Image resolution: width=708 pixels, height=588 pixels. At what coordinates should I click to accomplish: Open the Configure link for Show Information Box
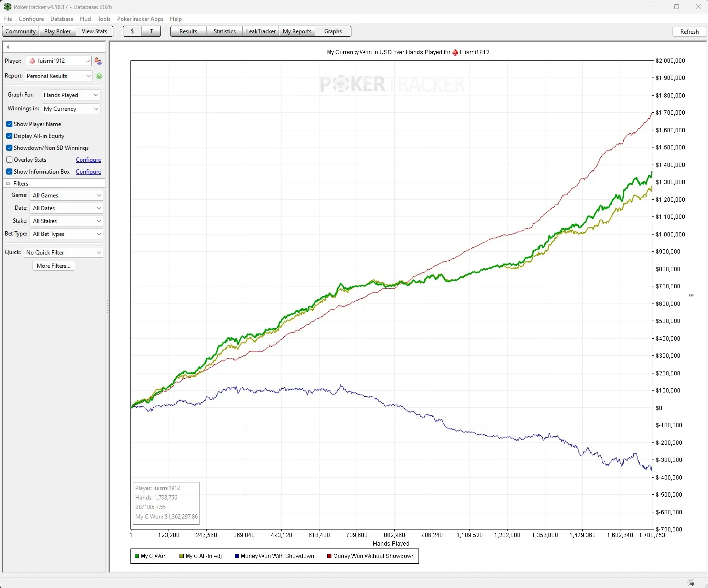pyautogui.click(x=89, y=172)
